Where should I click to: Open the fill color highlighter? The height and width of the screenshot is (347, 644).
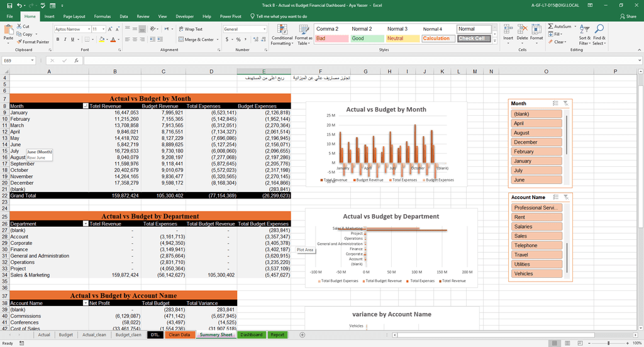click(x=101, y=40)
